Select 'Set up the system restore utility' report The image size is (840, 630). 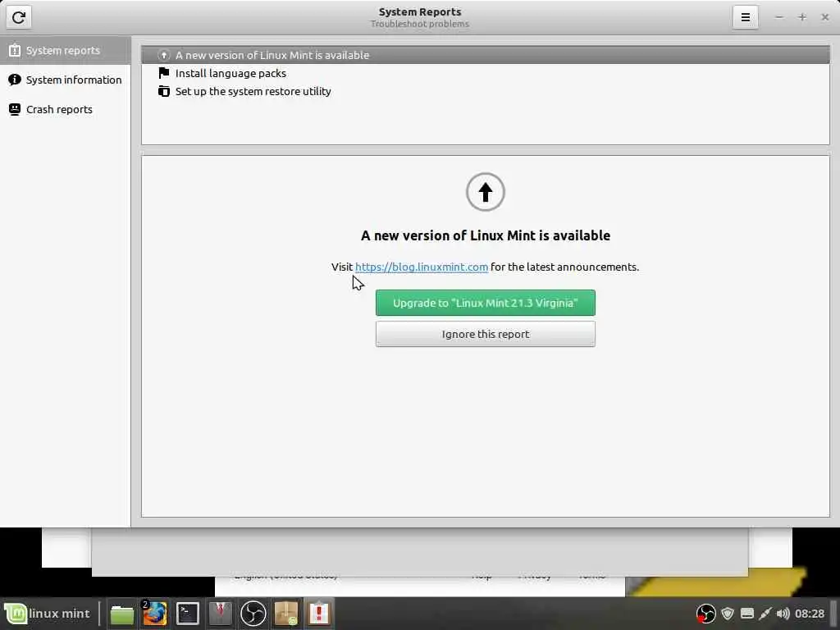pos(486,92)
